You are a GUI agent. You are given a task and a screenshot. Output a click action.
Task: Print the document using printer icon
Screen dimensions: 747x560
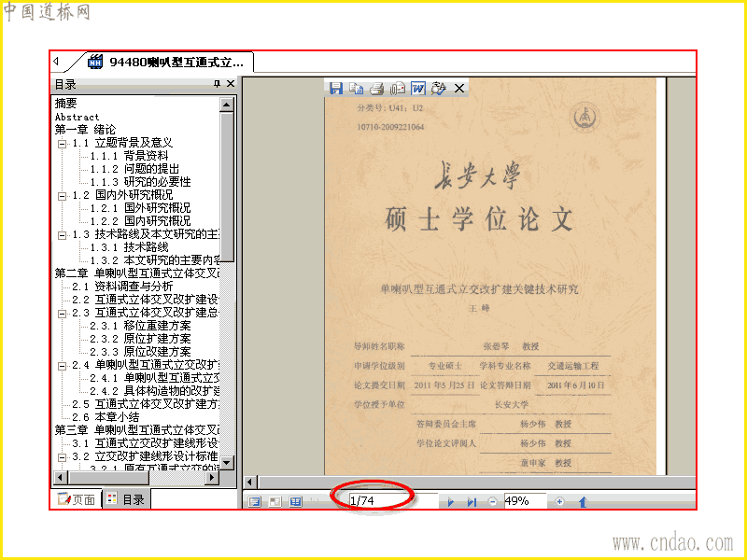[377, 88]
